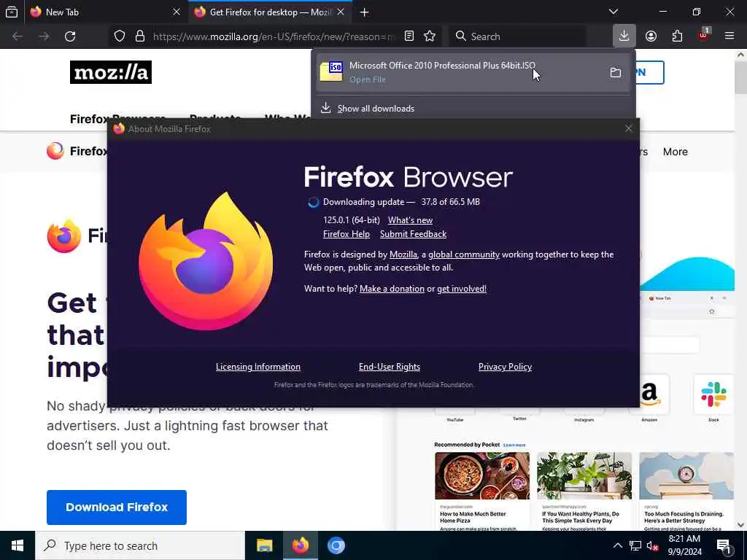Click the ISO file icon in downloads

click(331, 71)
